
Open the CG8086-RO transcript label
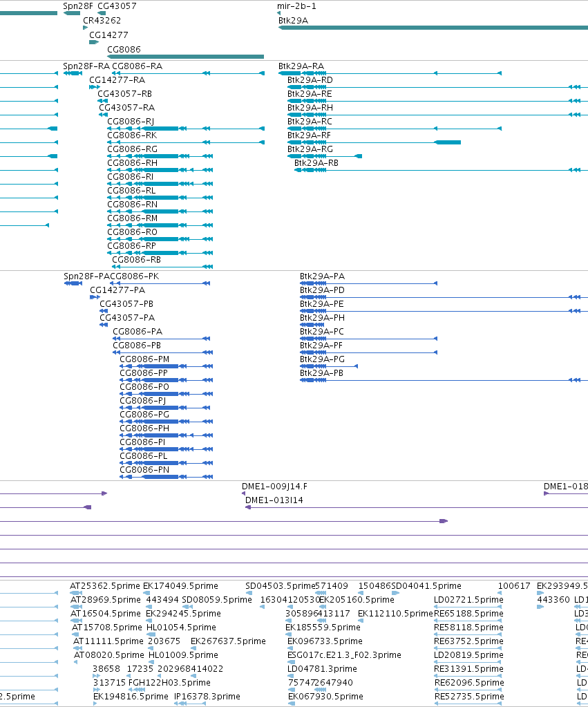click(x=132, y=232)
